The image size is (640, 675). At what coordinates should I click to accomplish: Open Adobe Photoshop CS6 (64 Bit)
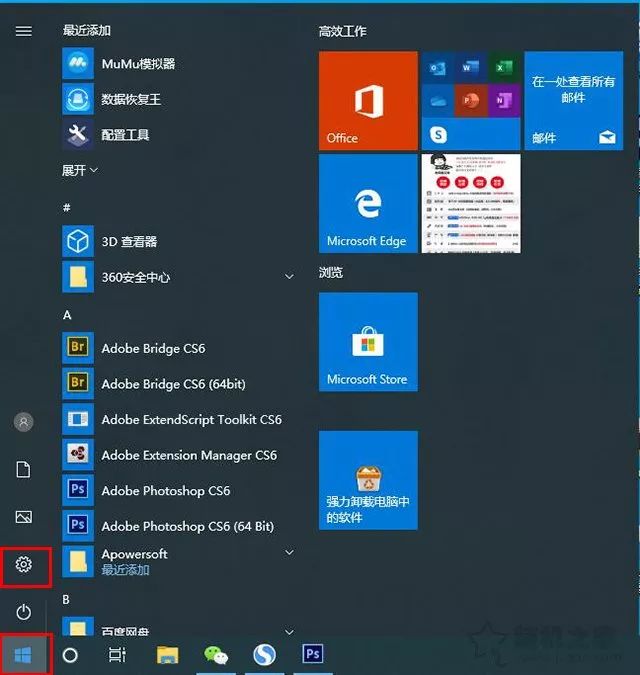[x=187, y=526]
